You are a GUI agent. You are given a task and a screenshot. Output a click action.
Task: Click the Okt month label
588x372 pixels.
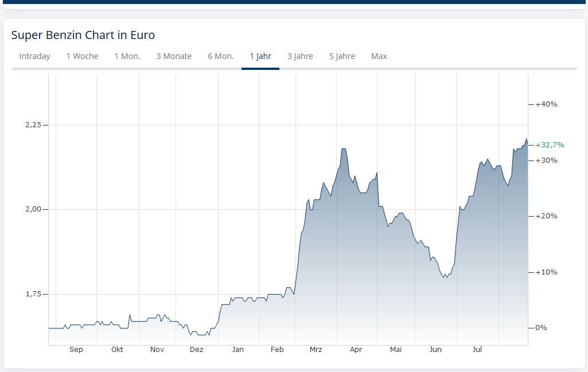coord(117,350)
